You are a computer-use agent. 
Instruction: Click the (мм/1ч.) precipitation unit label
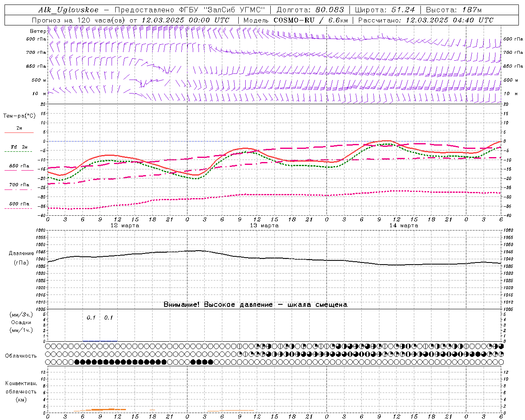(x=21, y=330)
